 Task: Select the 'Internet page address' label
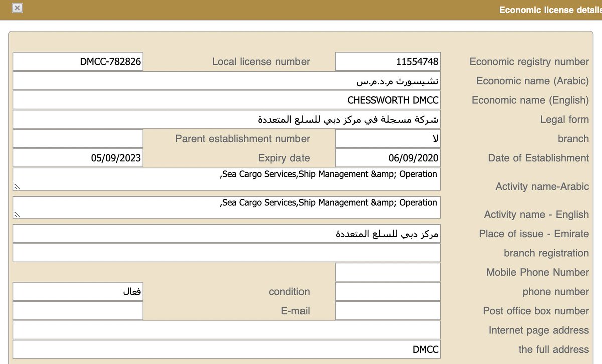(x=539, y=330)
